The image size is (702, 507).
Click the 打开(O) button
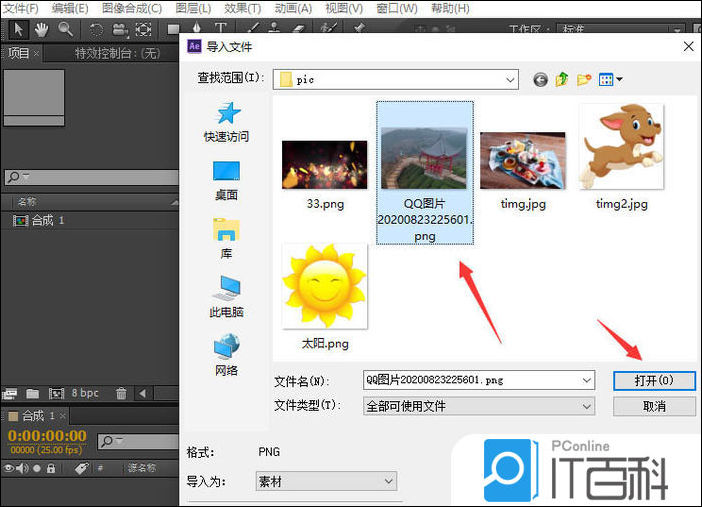pos(654,380)
